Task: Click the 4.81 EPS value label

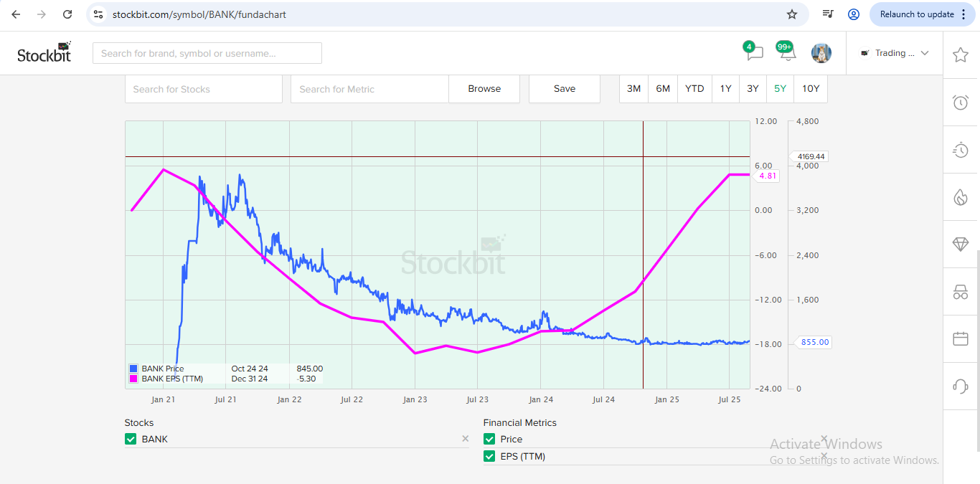Action: click(x=768, y=176)
